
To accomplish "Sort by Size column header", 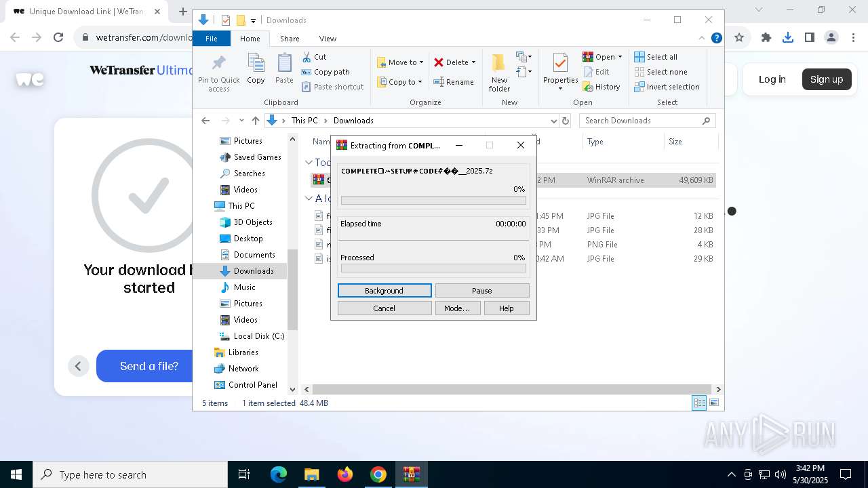I will (690, 142).
